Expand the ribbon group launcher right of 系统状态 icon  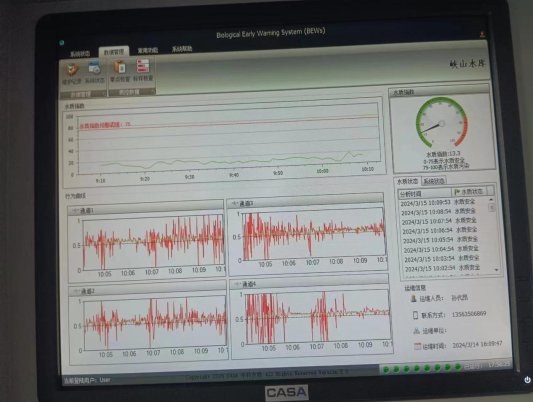105,93
